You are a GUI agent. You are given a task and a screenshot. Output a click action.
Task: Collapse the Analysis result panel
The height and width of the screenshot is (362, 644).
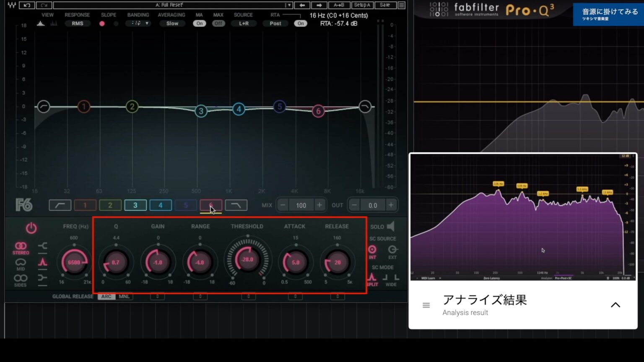tap(615, 305)
